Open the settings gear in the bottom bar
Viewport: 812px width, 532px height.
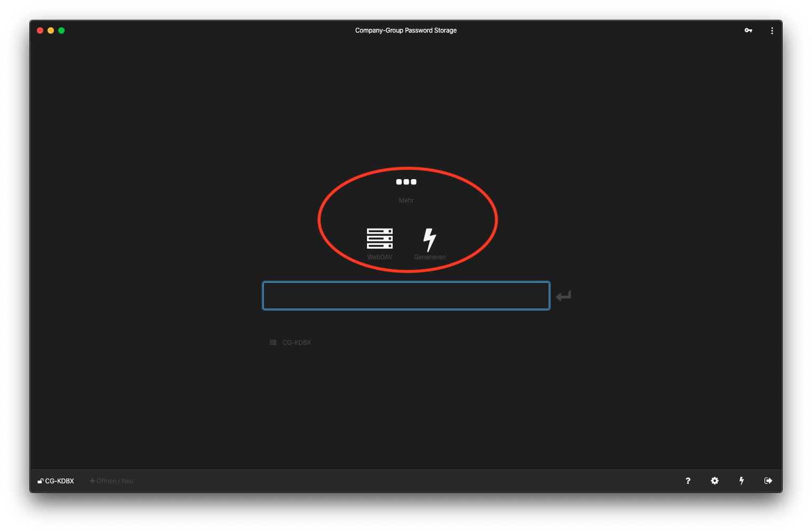tap(714, 481)
